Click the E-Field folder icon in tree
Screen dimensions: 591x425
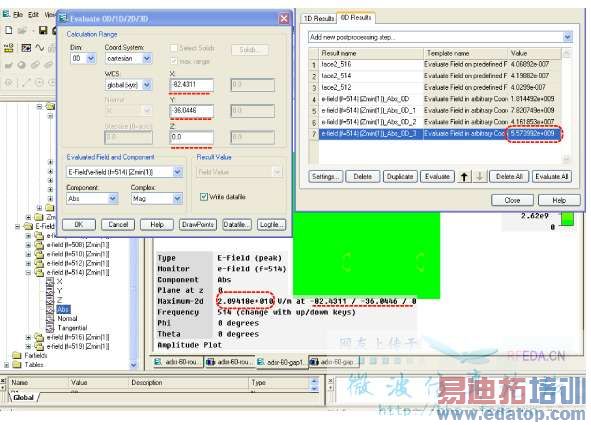click(x=29, y=226)
